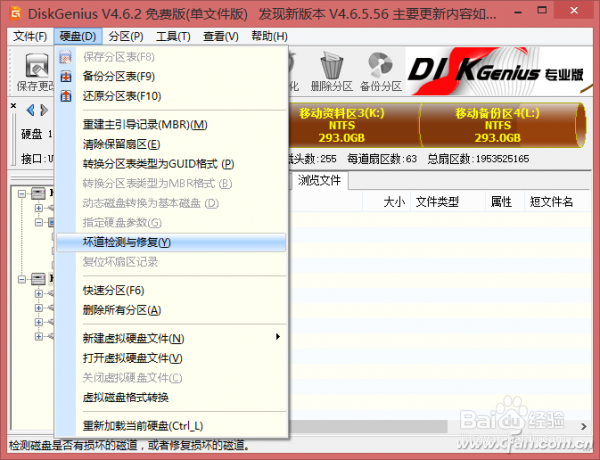The height and width of the screenshot is (460, 600).
Task: Click the DiskGenius professional edition banner
Action: [x=499, y=71]
